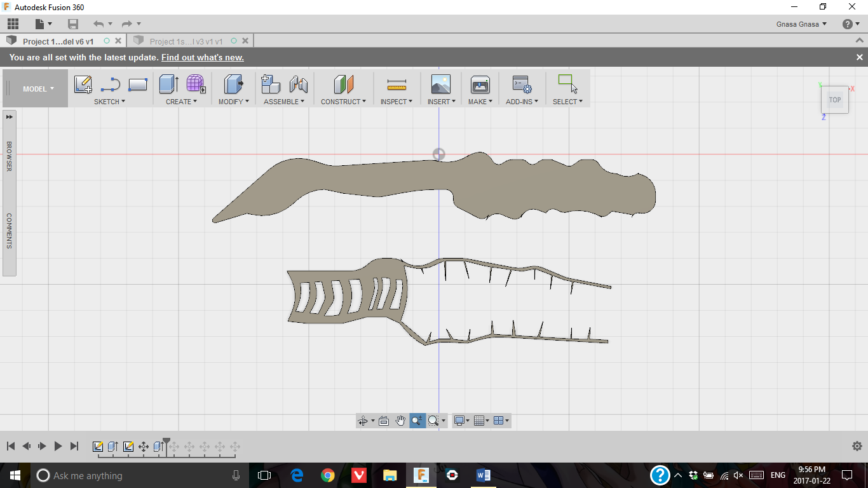
Task: Open the SELECT dropdown menu
Action: point(567,102)
